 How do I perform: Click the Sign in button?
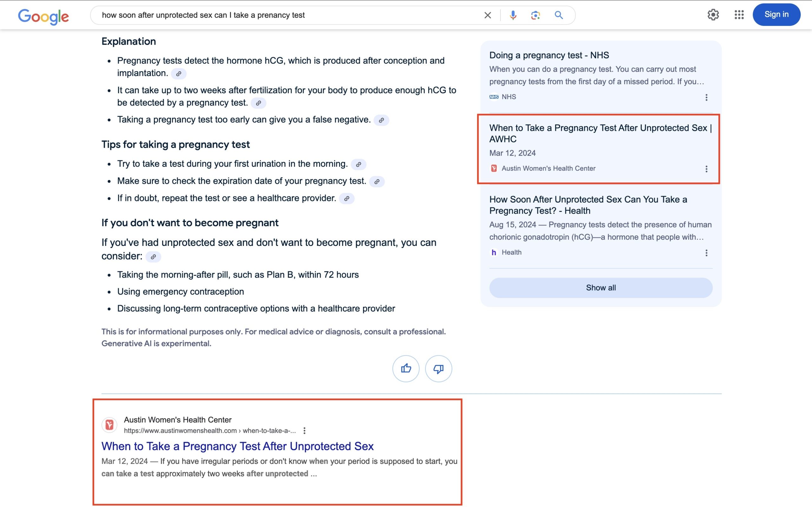click(776, 14)
